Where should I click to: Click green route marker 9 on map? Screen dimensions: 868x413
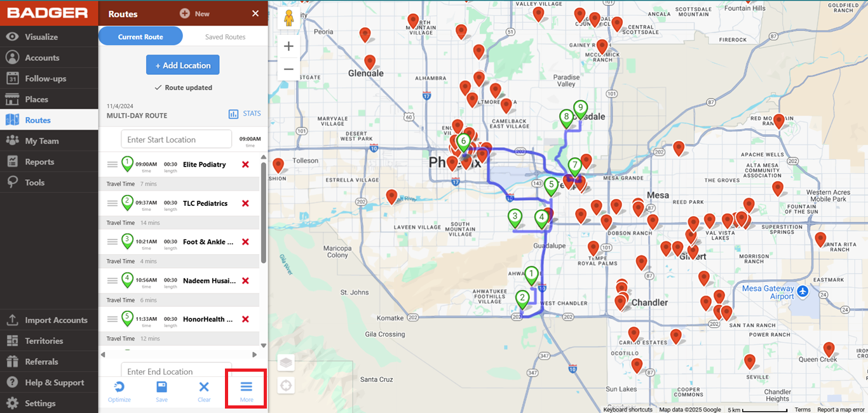[x=580, y=108]
